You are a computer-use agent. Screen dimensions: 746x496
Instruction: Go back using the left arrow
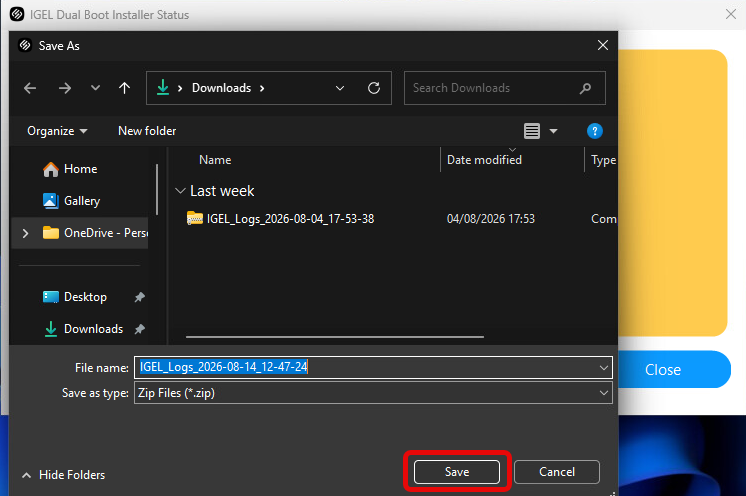(x=30, y=88)
